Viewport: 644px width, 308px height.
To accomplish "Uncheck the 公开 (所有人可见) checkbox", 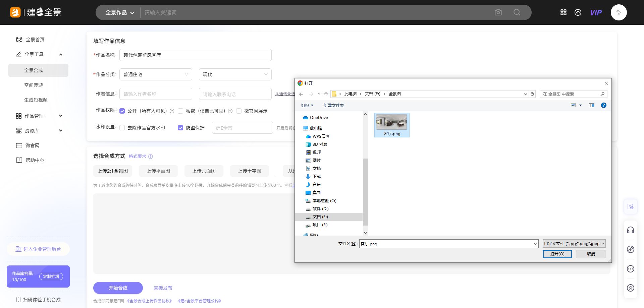I will click(x=122, y=111).
